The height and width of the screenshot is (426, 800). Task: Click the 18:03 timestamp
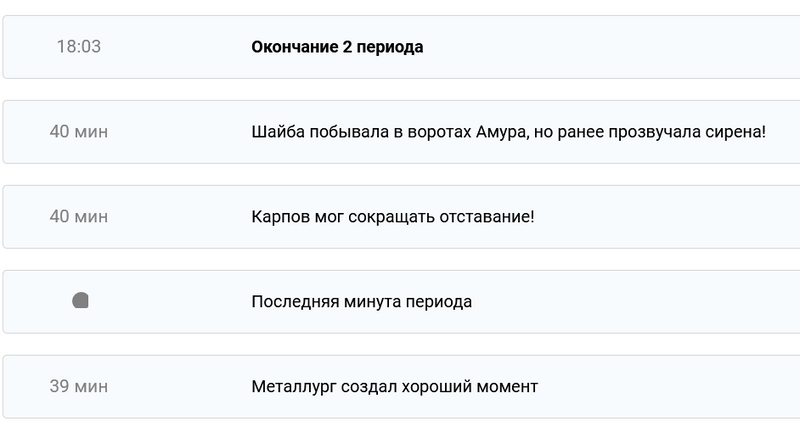coord(79,46)
